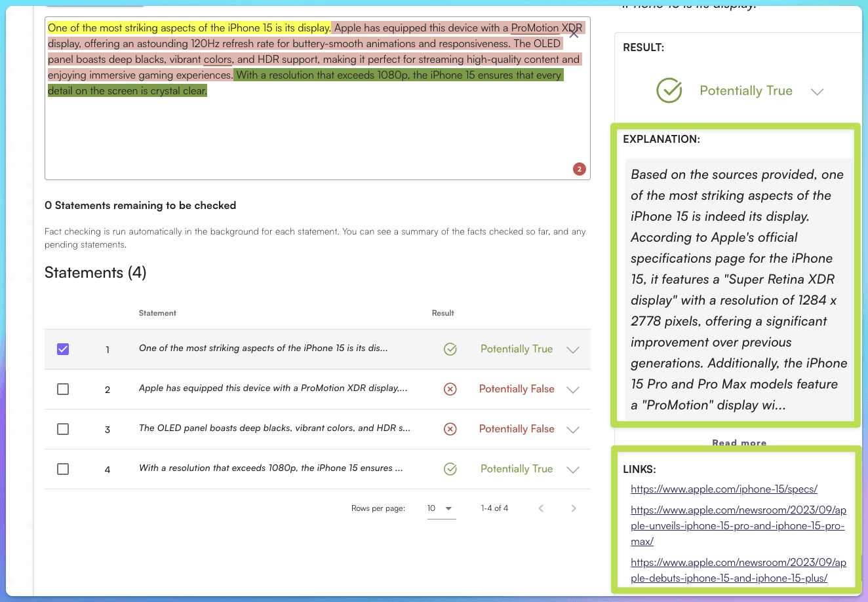Go to the previous page of statements

541,508
